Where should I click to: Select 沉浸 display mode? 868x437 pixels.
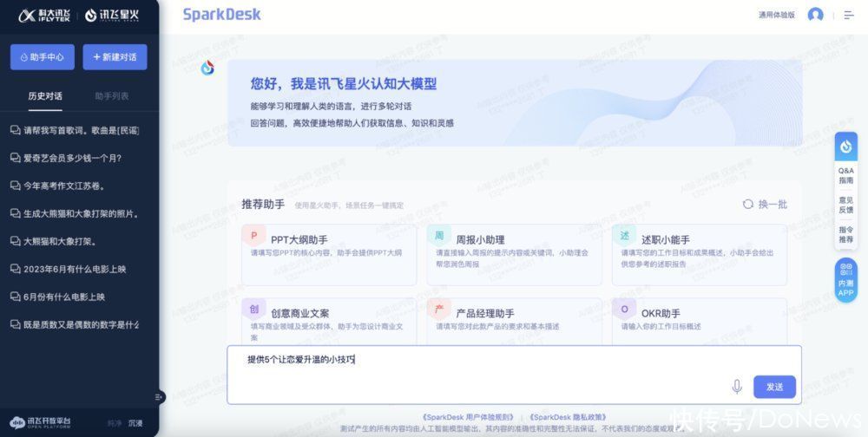[135, 423]
